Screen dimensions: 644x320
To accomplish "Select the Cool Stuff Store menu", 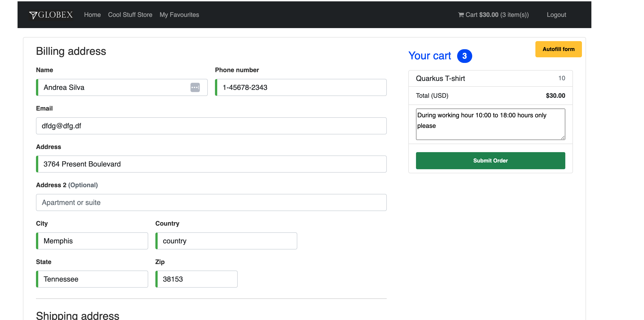I will click(130, 15).
